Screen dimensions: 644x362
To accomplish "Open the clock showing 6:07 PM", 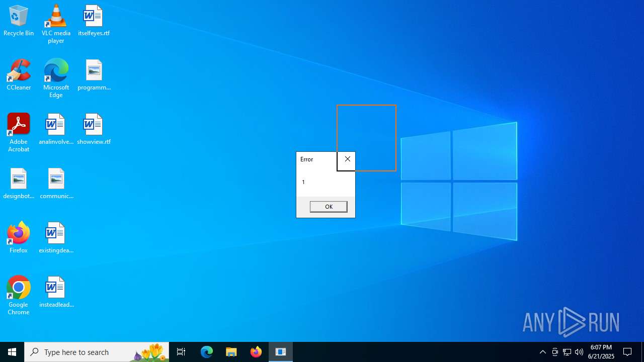I will coord(601,352).
